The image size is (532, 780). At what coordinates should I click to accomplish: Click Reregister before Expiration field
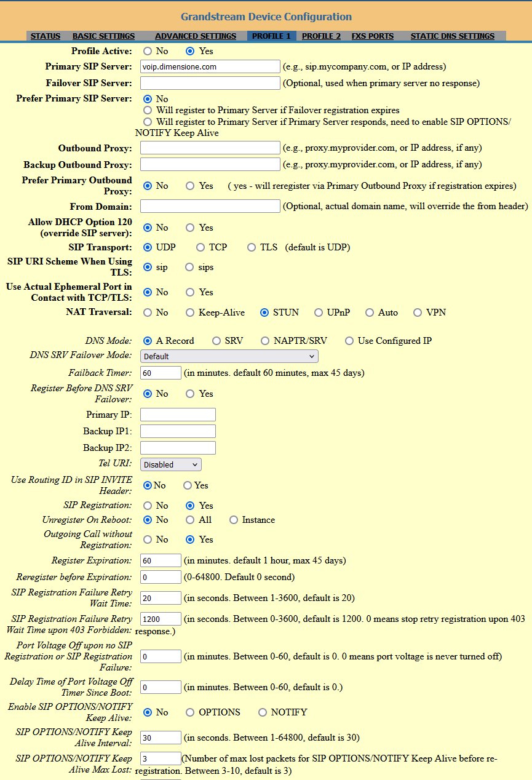click(161, 577)
